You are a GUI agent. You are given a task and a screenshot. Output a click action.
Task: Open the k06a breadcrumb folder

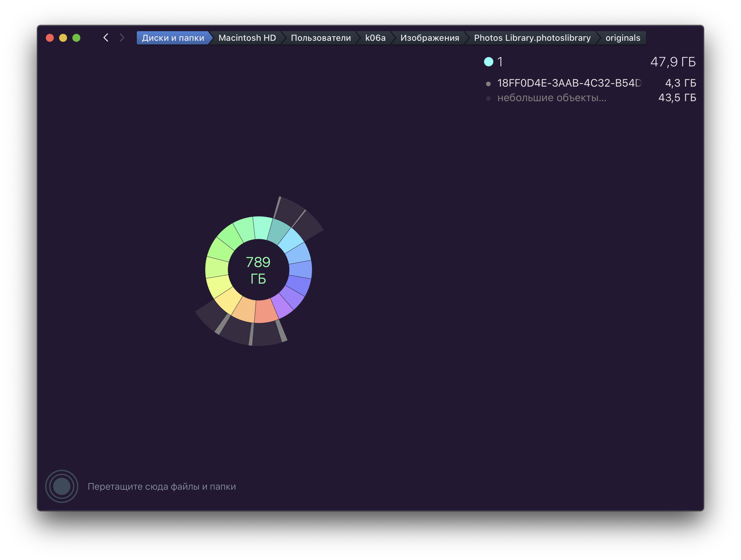[375, 38]
